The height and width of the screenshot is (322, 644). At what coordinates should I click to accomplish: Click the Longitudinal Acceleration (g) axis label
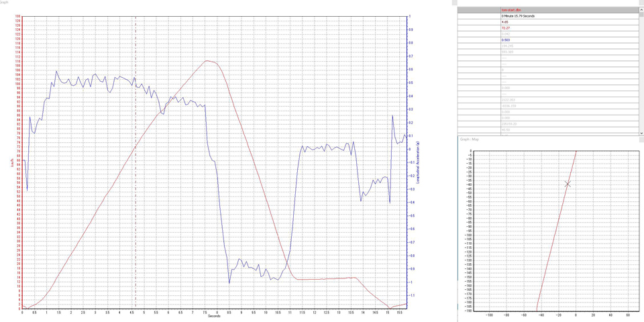coord(418,162)
